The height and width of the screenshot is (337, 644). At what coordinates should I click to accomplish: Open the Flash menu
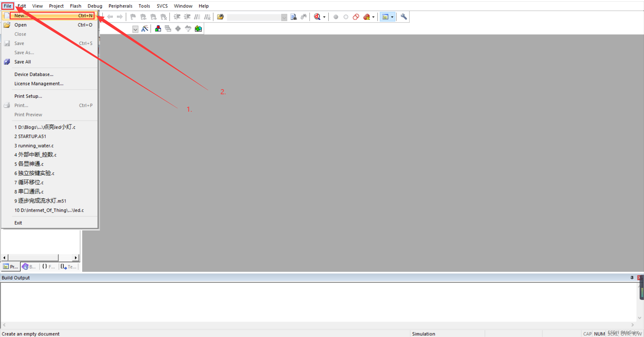(75, 6)
